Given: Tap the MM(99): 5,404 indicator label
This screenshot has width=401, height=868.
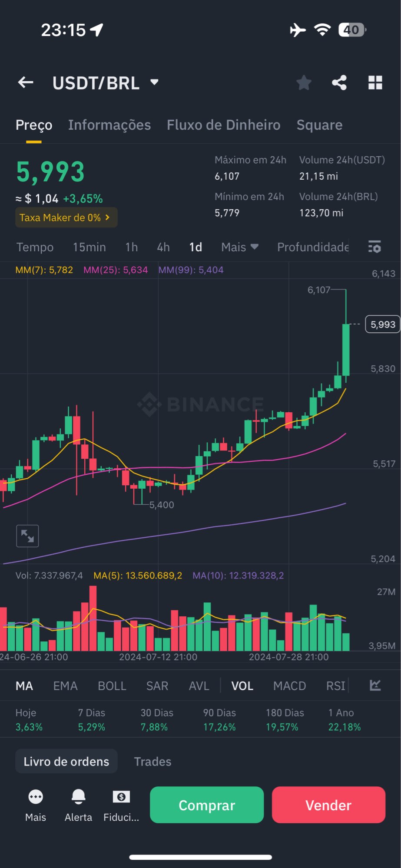Looking at the screenshot, I should tap(191, 270).
